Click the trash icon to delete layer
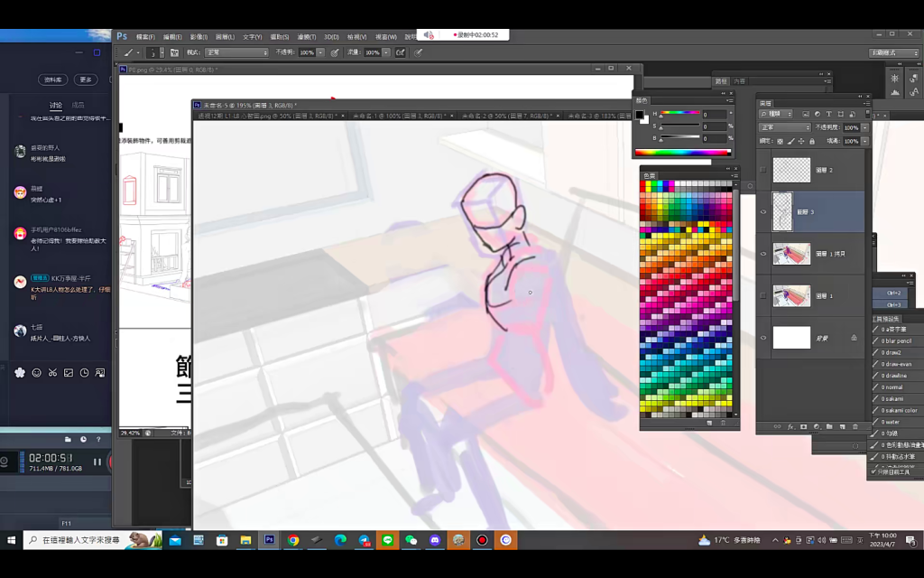The image size is (924, 578). pos(856,426)
